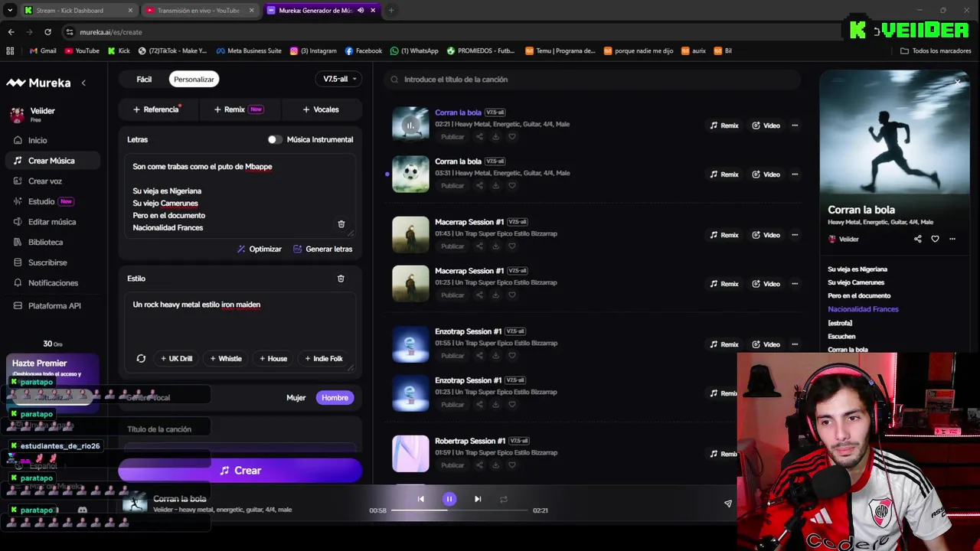Toggle Música Instrumental switch
The height and width of the screenshot is (551, 980).
point(274,139)
